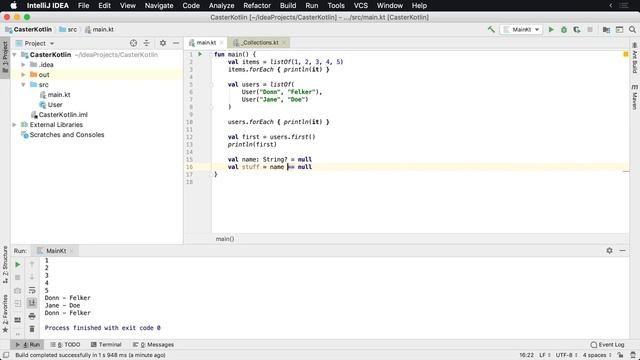This screenshot has height=360, width=640.
Task: Open the Messages tool window
Action: click(x=153, y=344)
